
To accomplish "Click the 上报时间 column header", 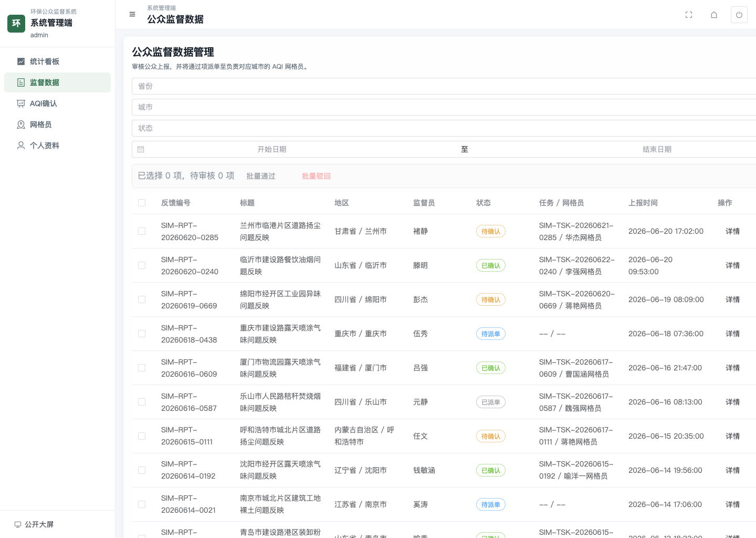I will [643, 203].
